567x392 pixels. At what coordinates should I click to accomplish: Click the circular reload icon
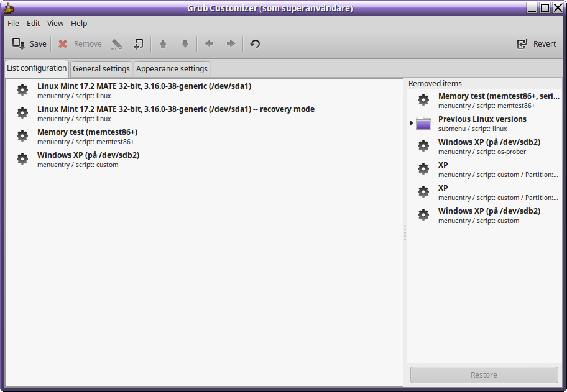point(255,43)
